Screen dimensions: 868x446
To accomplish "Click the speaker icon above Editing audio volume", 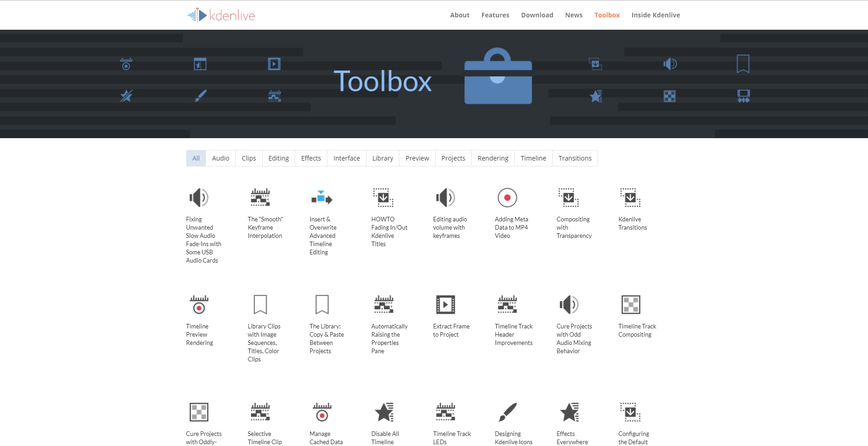I will [x=446, y=198].
